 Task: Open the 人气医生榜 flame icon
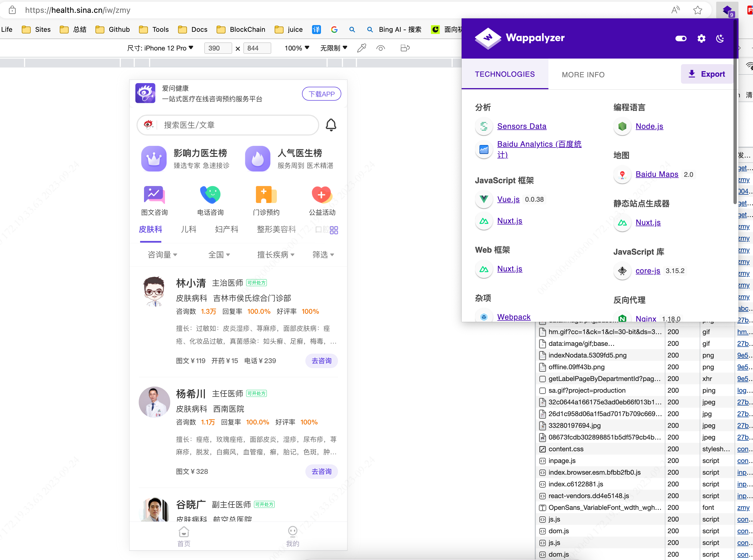pos(258,159)
